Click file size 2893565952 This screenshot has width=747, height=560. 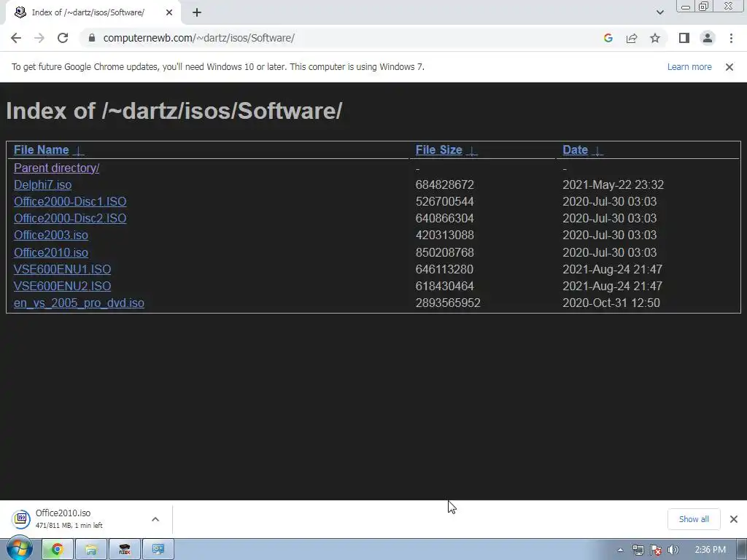click(x=448, y=303)
